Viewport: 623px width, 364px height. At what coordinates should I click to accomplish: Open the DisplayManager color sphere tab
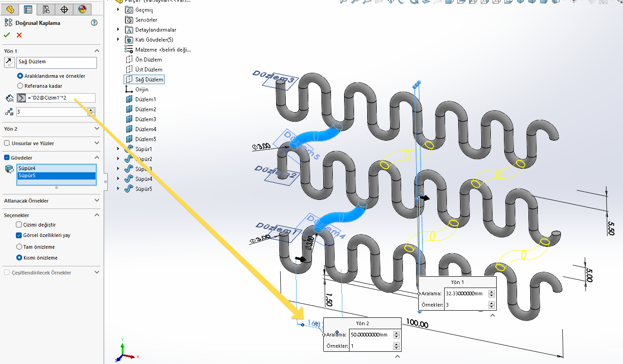pyautogui.click(x=82, y=9)
